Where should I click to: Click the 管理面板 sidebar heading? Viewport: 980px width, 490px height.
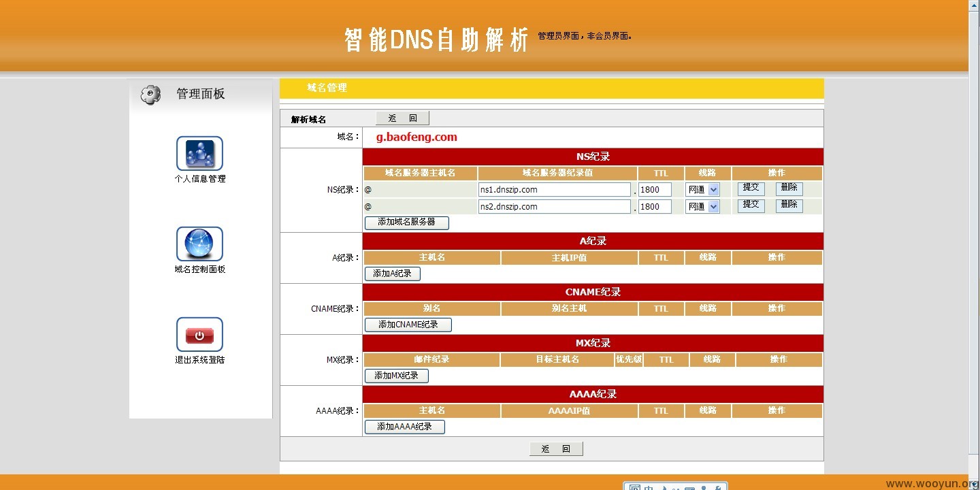coord(201,94)
